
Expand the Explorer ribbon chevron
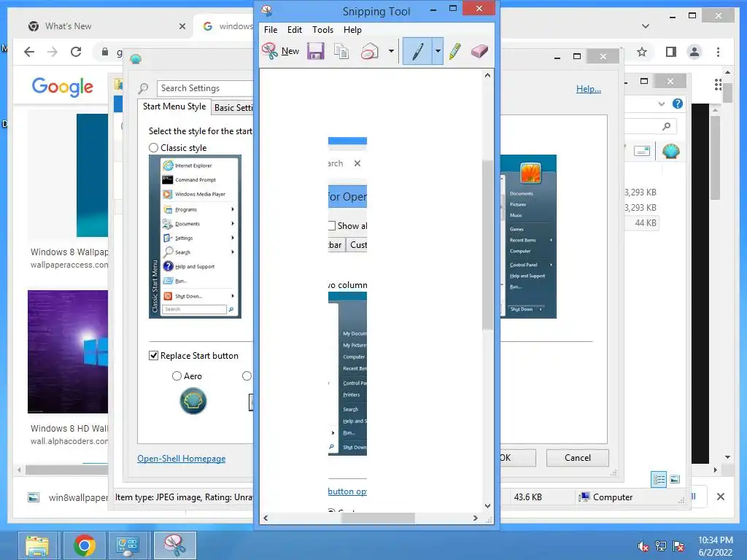click(x=661, y=104)
